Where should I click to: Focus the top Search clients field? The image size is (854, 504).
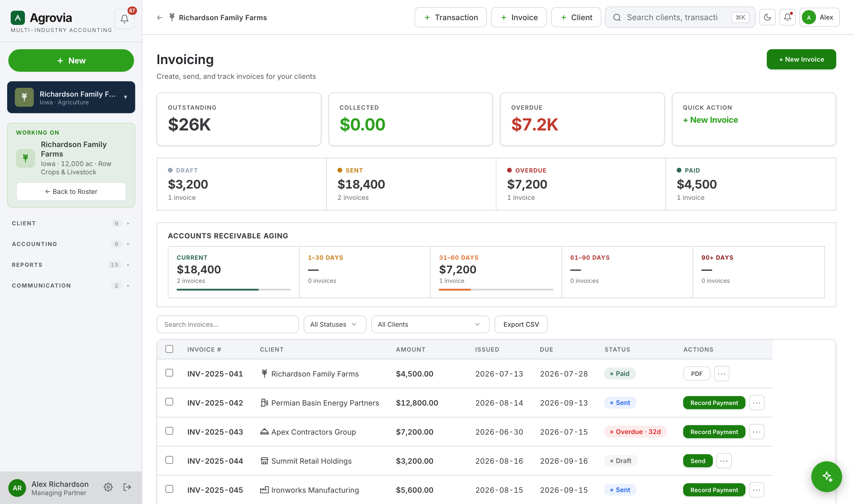pos(680,17)
